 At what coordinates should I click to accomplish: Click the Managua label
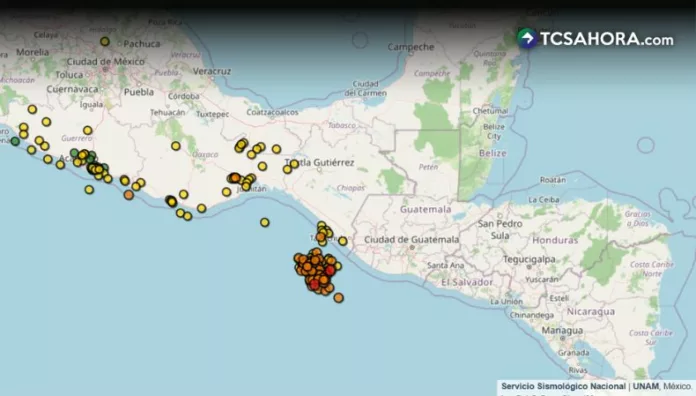pos(562,331)
